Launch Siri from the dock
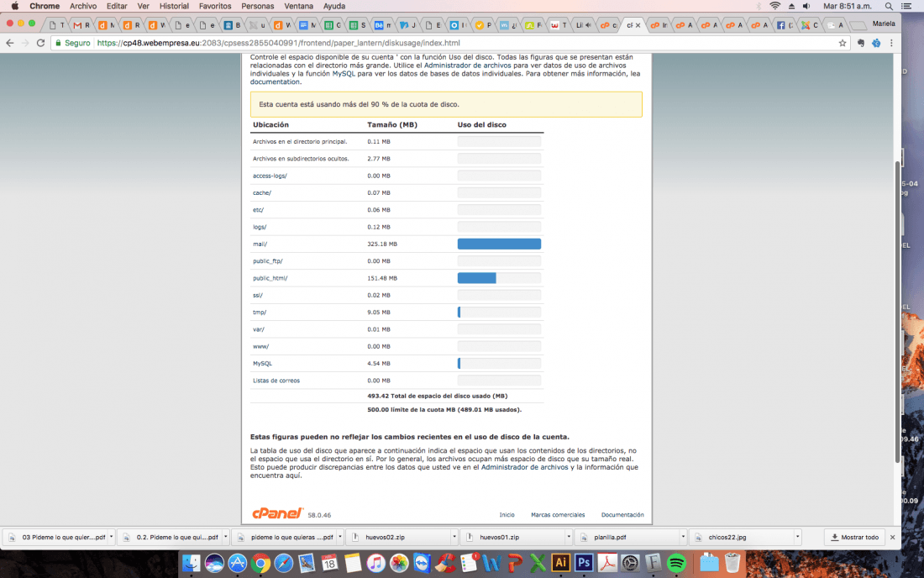Viewport: 924px width, 578px height. tap(214, 563)
